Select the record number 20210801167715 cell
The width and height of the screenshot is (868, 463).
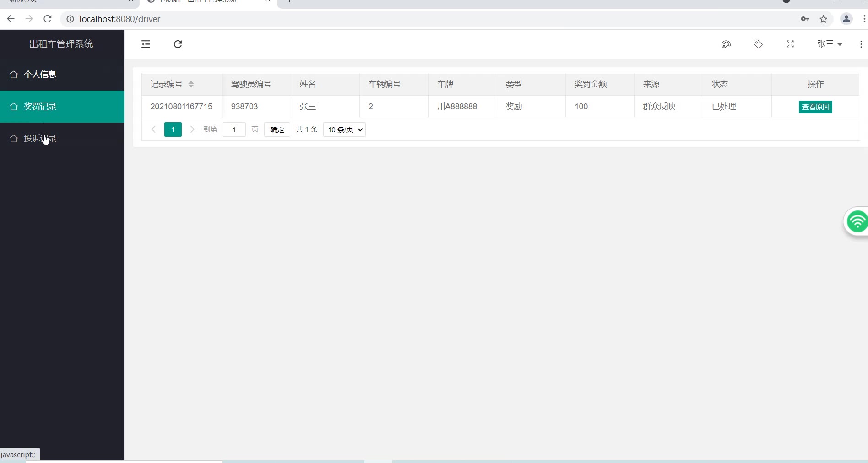pos(181,107)
